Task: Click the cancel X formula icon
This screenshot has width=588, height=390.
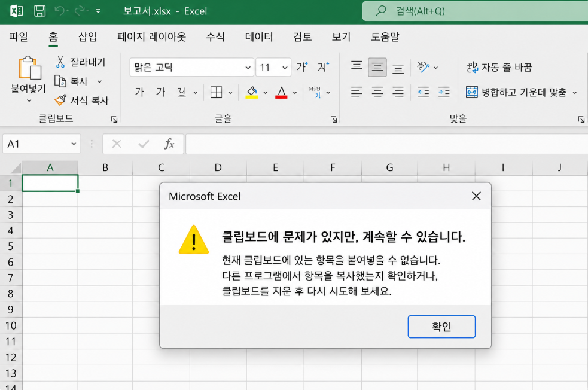Action: [x=117, y=144]
